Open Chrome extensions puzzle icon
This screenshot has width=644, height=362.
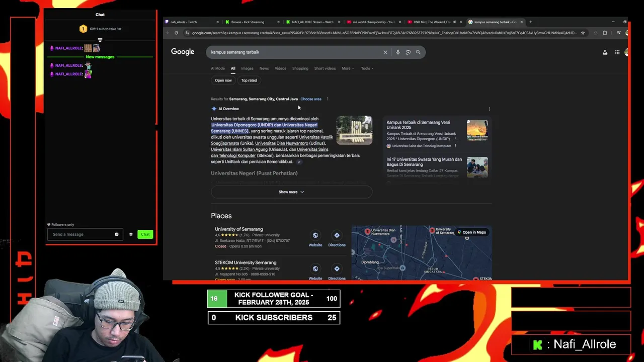coord(605,33)
